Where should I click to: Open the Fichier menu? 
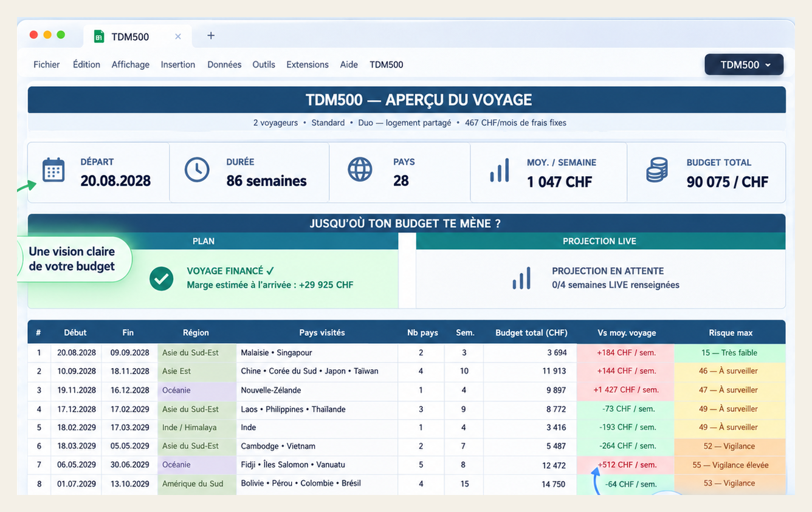point(47,64)
